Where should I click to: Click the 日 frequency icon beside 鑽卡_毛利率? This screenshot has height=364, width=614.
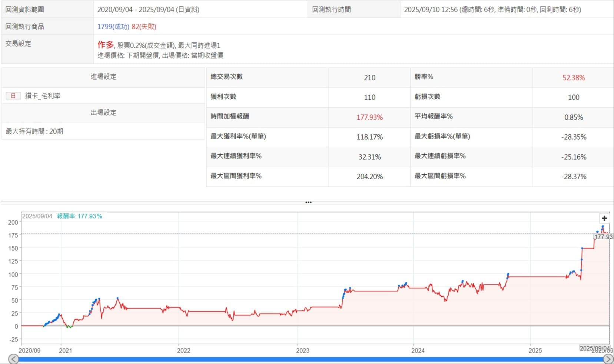click(13, 96)
